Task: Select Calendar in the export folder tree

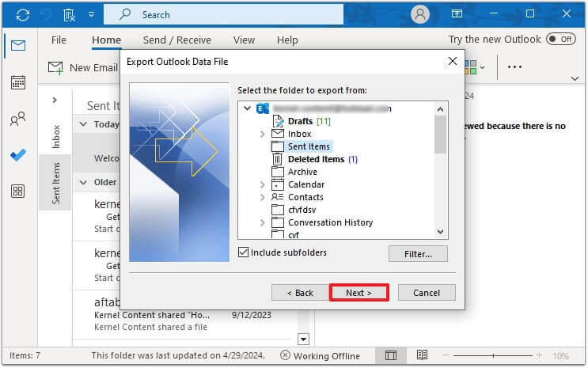Action: tap(306, 184)
